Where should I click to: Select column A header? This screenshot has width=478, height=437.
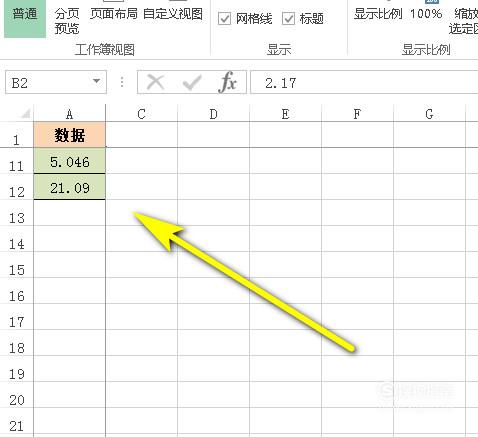(x=69, y=114)
